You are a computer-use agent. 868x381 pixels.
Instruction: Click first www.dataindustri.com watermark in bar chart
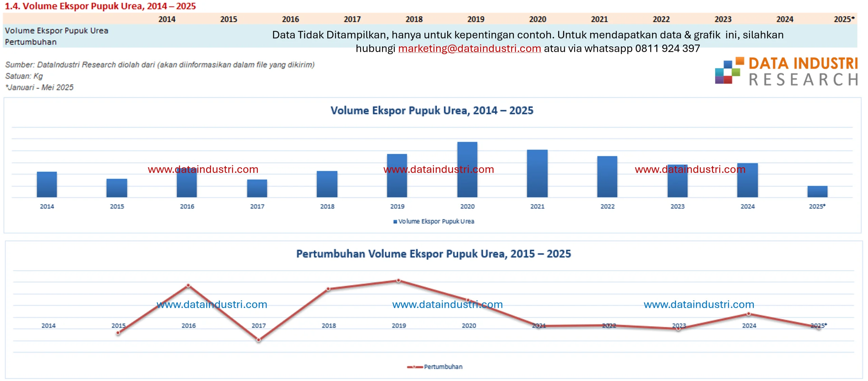pyautogui.click(x=203, y=169)
